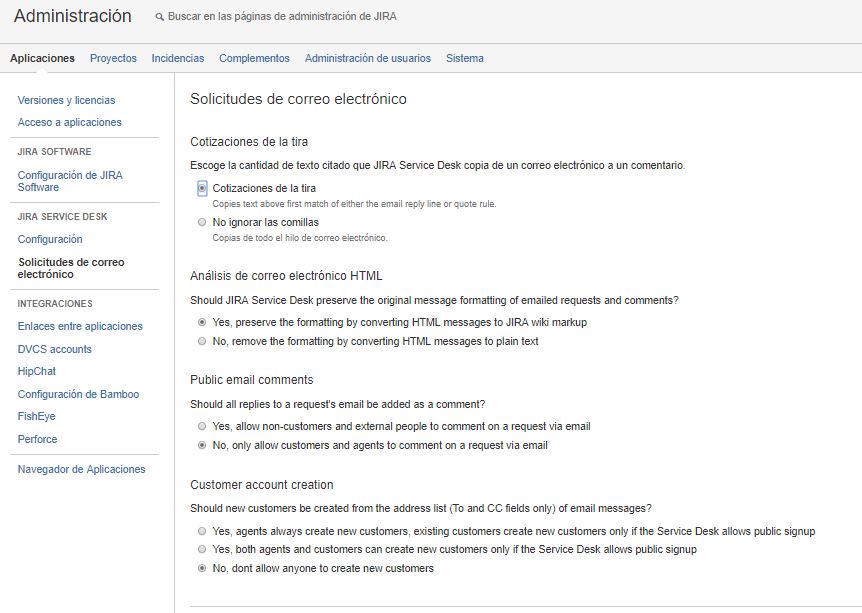Switch to the Proyectos tab
Viewport: 862px width, 613px height.
[x=113, y=58]
